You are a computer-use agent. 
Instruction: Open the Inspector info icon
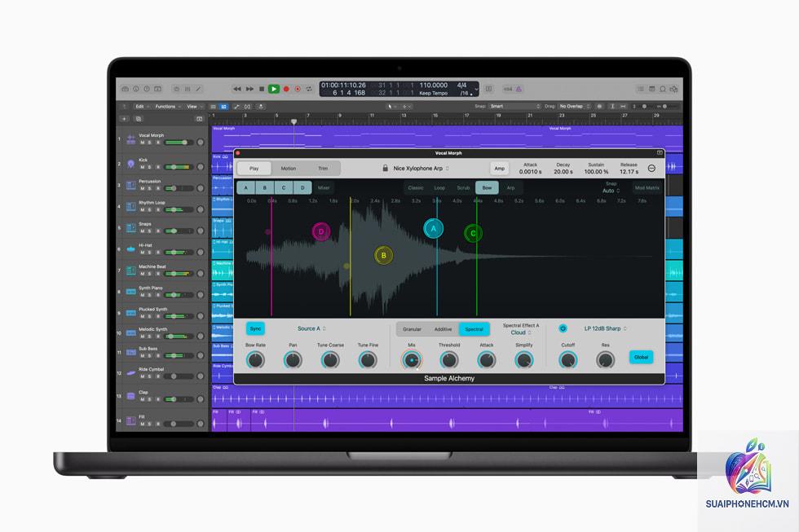tap(136, 89)
